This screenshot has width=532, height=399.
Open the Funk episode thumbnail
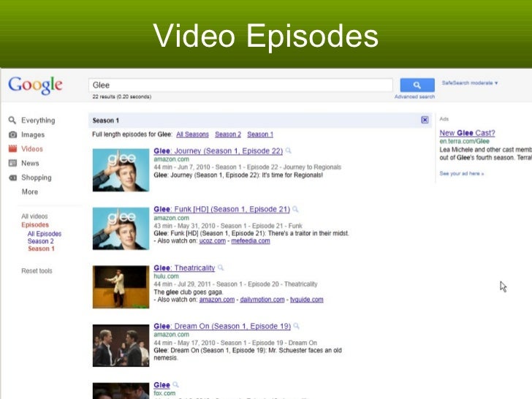point(121,228)
